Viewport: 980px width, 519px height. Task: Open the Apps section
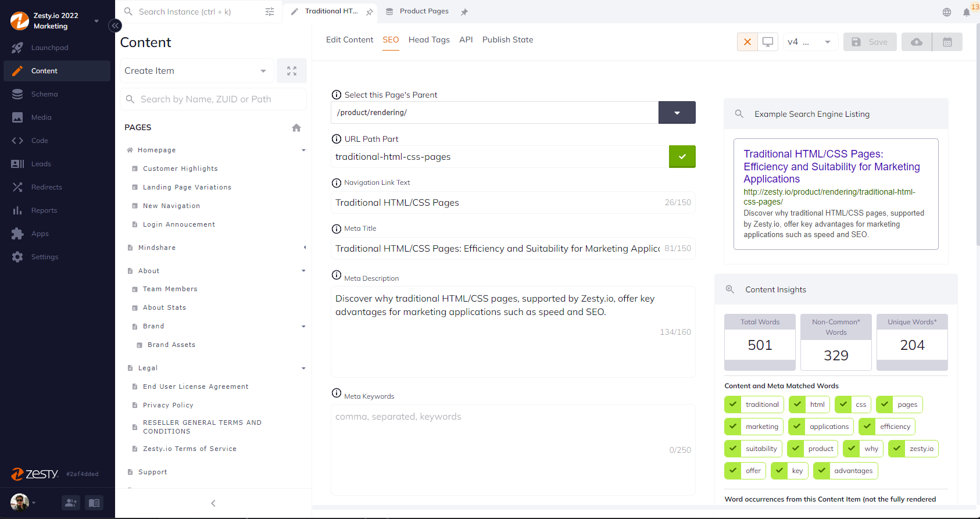56,234
